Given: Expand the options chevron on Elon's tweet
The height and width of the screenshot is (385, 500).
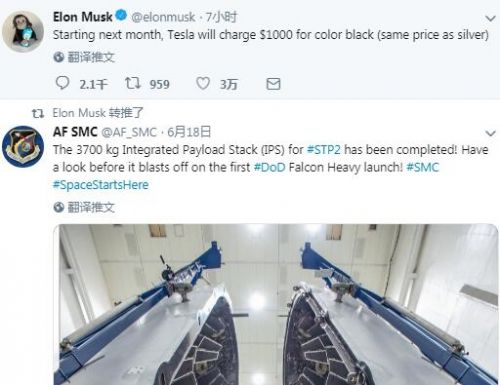Looking at the screenshot, I should point(490,19).
